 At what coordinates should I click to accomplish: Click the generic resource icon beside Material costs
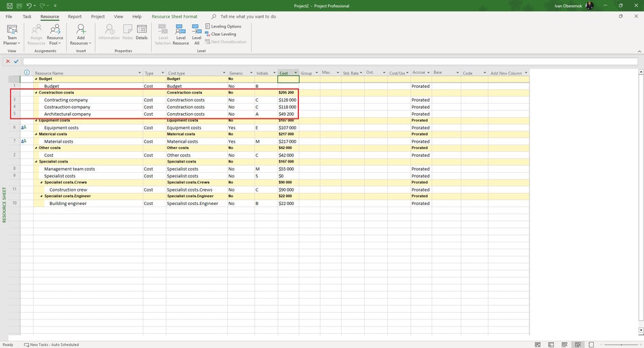click(x=24, y=141)
